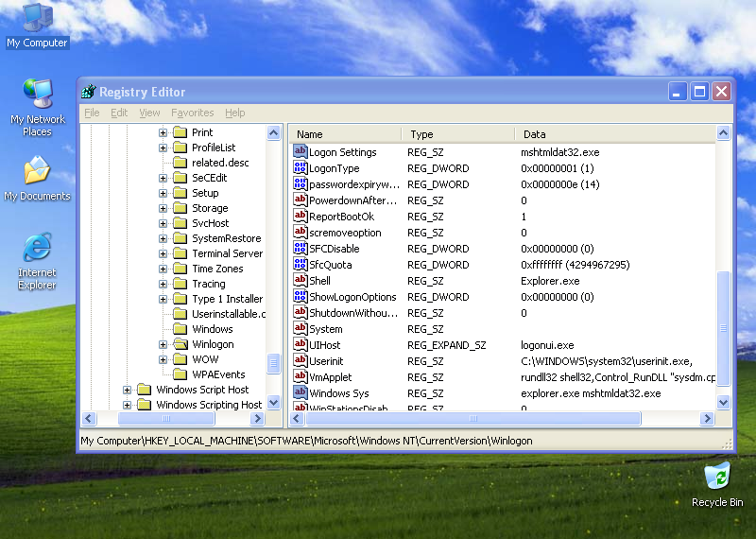The image size is (756, 539).
Task: Click the Shell string value icon
Action: [301, 281]
